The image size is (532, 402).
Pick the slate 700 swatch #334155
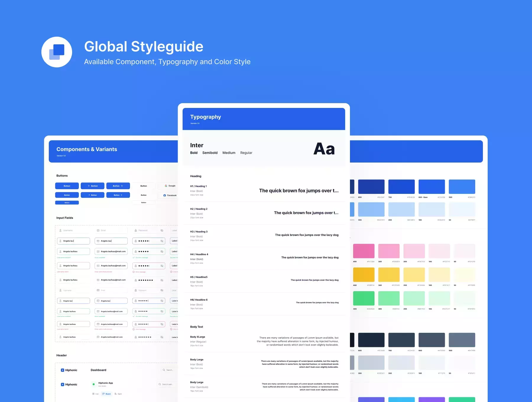point(401,340)
